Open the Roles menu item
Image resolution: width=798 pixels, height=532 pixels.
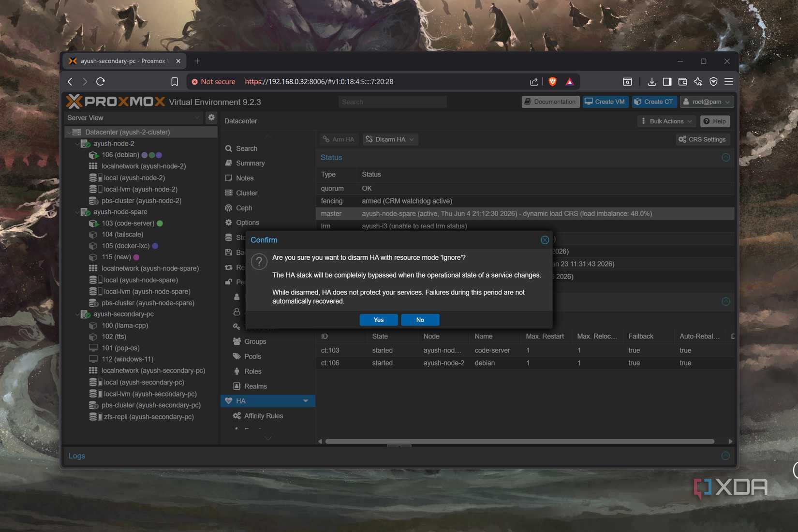coord(252,371)
